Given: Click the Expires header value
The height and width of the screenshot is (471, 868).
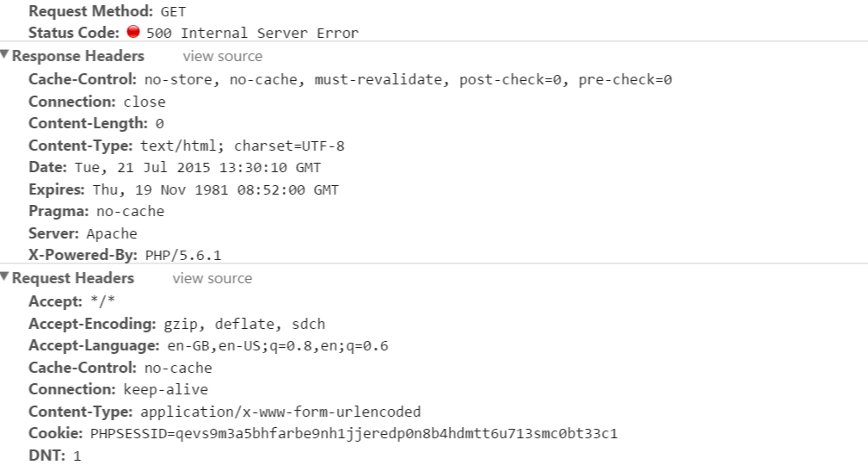Looking at the screenshot, I should click(x=213, y=190).
